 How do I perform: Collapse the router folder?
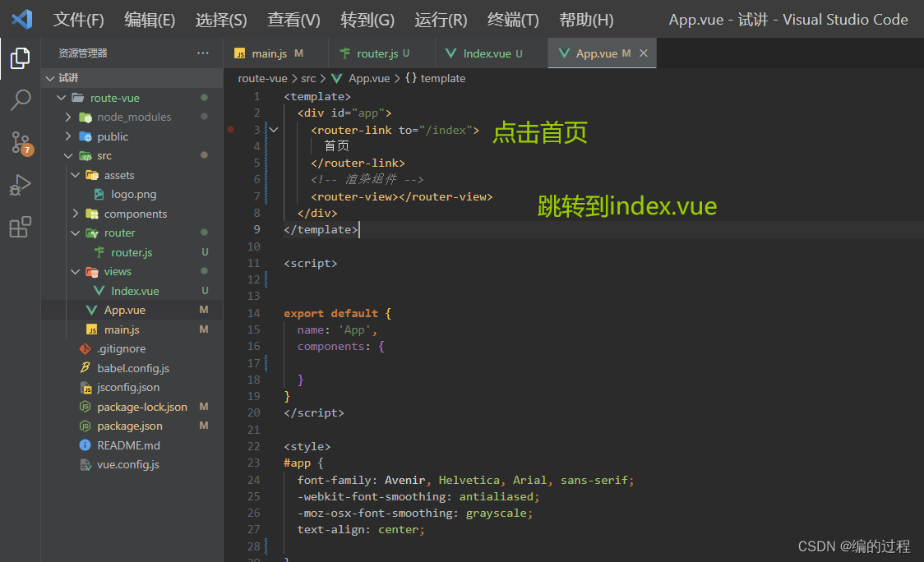[x=76, y=233]
